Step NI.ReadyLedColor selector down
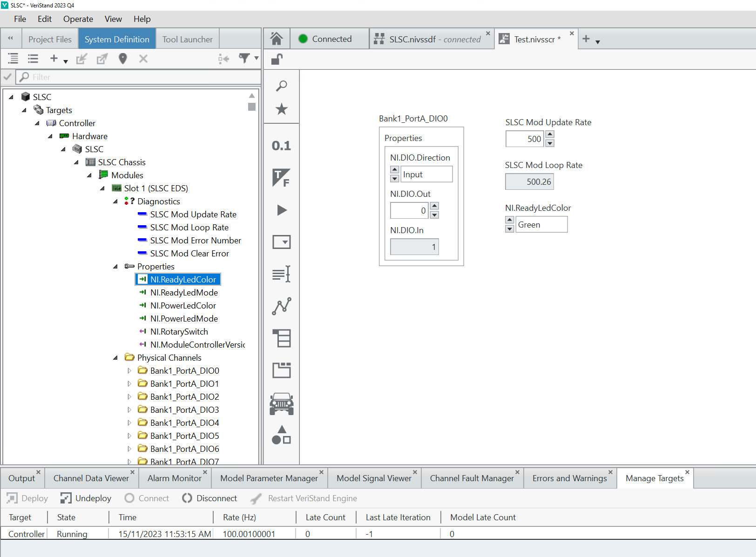The image size is (756, 557). click(510, 228)
